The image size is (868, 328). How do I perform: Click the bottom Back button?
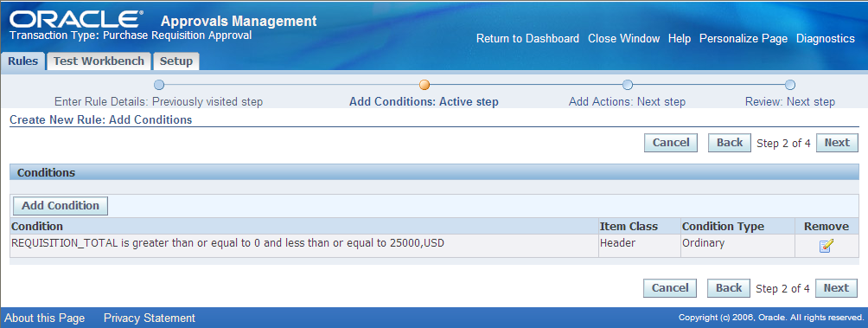click(x=729, y=288)
